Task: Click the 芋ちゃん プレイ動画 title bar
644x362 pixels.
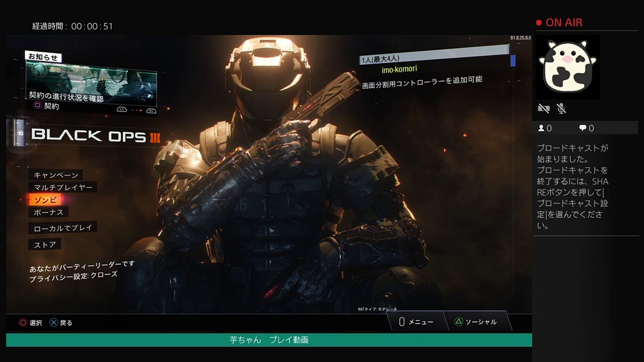Action: point(269,340)
